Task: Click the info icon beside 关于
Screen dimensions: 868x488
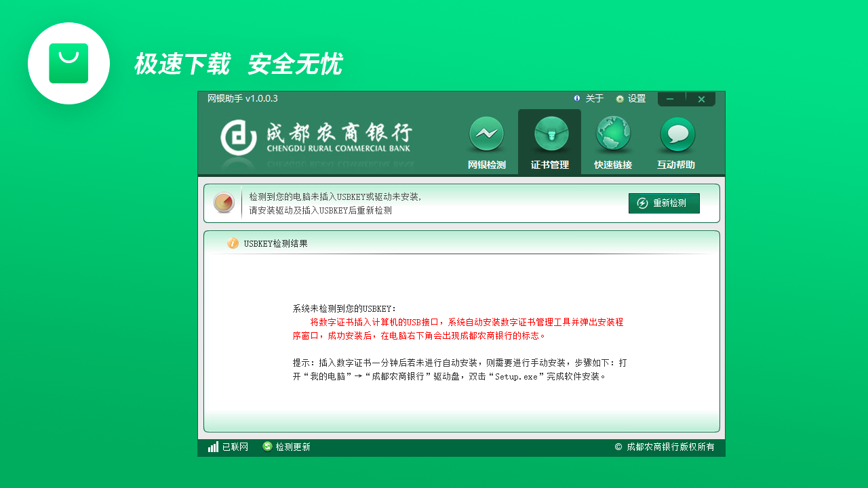Action: tap(576, 98)
